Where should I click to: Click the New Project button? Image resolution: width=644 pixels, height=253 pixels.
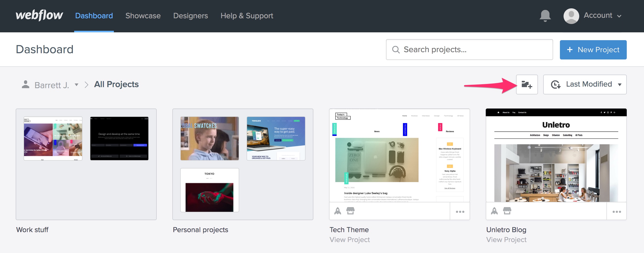(x=593, y=50)
